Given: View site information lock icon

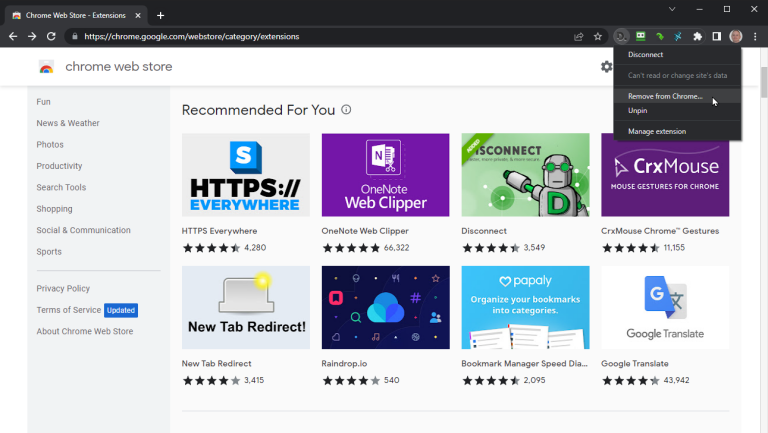Looking at the screenshot, I should click(x=75, y=36).
